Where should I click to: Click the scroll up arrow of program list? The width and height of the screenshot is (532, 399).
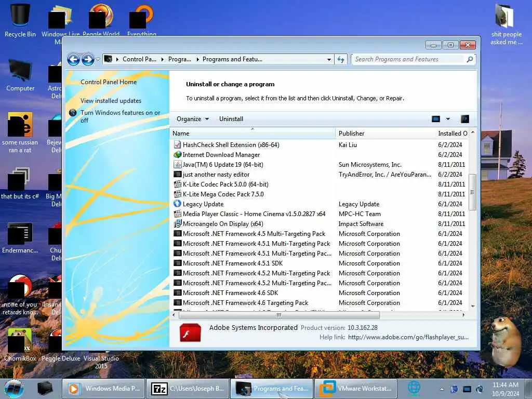pyautogui.click(x=472, y=132)
